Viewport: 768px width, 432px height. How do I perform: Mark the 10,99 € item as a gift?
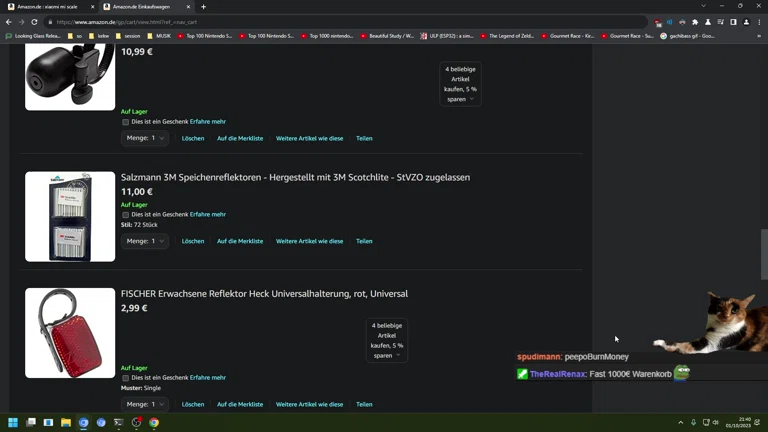click(x=125, y=122)
